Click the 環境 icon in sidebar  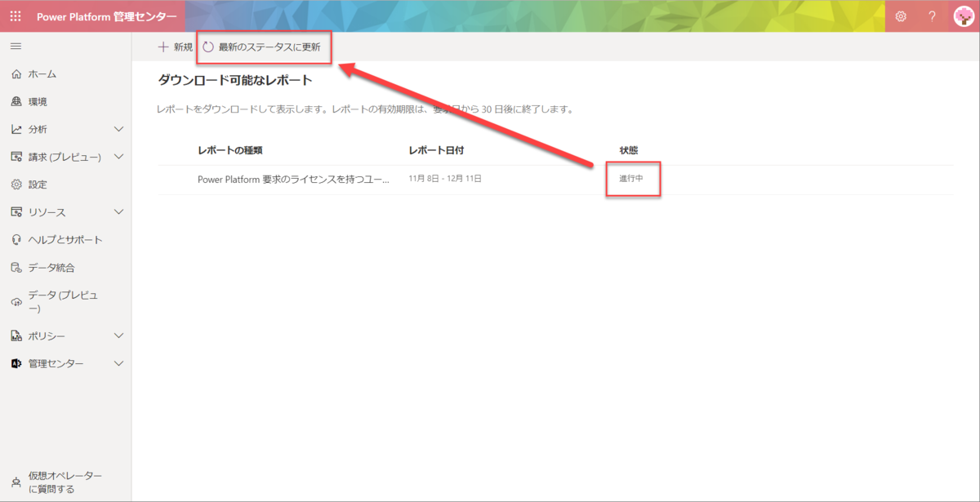(x=16, y=102)
